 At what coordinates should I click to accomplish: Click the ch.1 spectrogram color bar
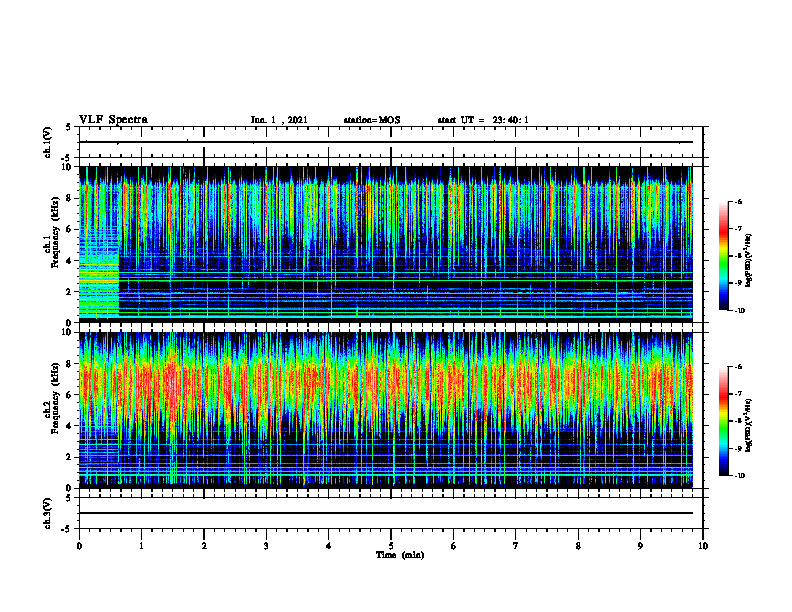tap(723, 256)
